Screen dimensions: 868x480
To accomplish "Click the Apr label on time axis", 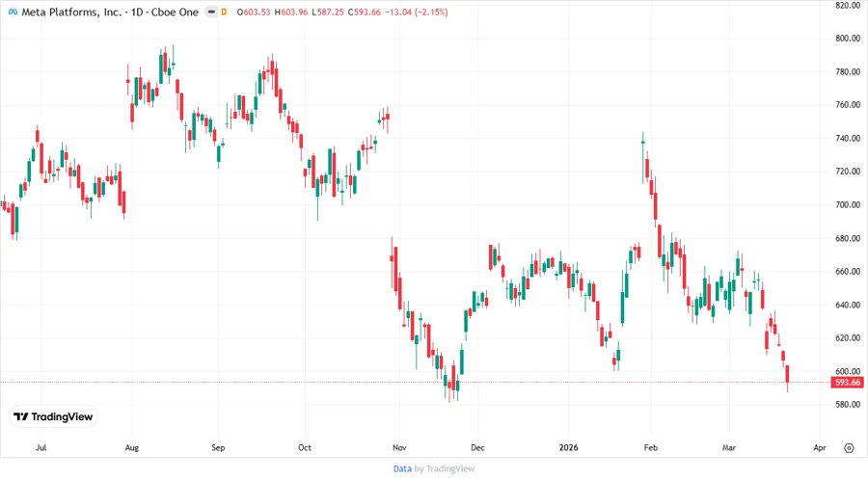I will point(820,447).
